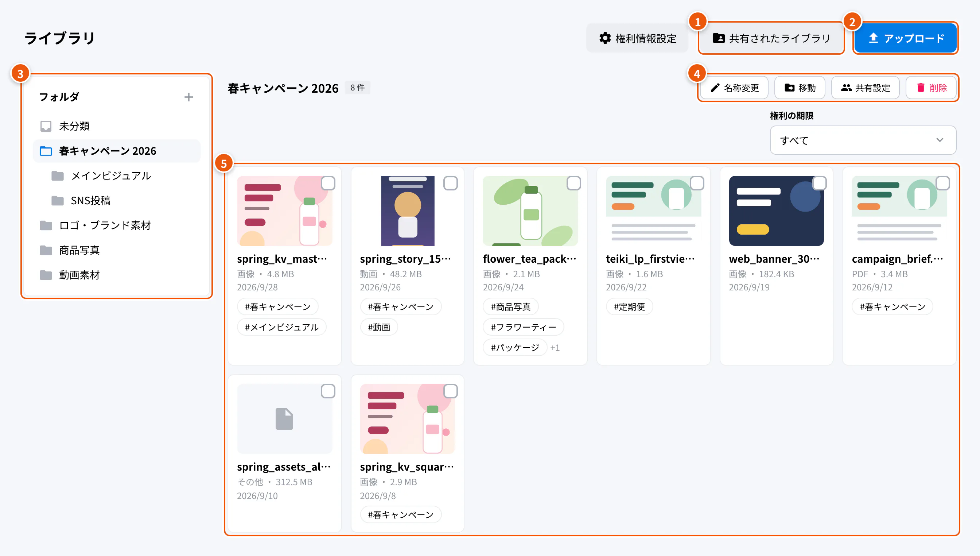Click the #メインビジュアル tag

click(281, 327)
